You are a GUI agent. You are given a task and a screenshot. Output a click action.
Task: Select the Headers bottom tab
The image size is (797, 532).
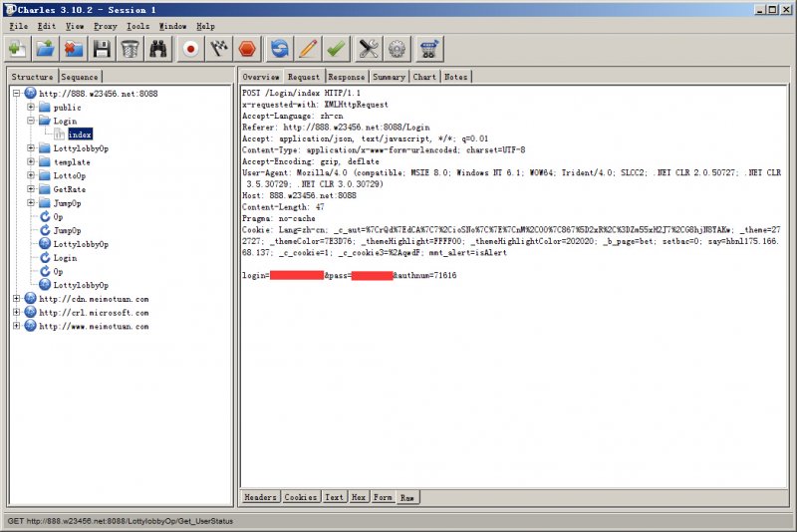coord(260,497)
